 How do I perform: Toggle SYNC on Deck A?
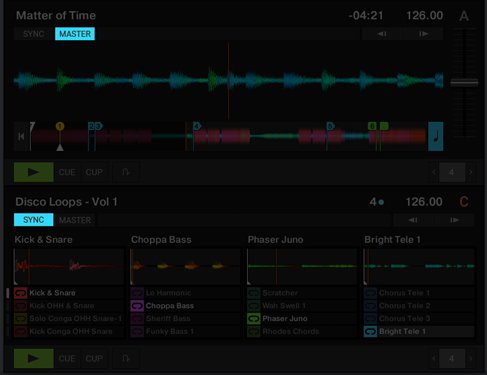(x=34, y=34)
